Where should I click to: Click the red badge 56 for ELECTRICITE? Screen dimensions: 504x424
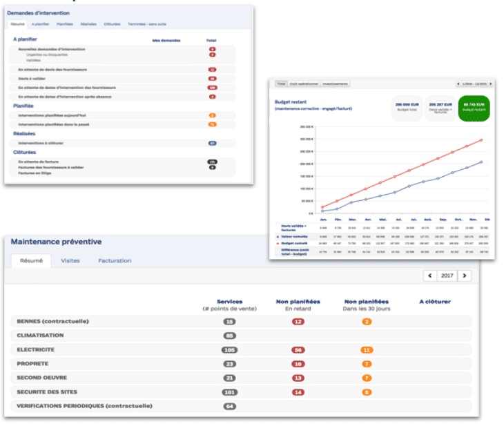click(298, 350)
